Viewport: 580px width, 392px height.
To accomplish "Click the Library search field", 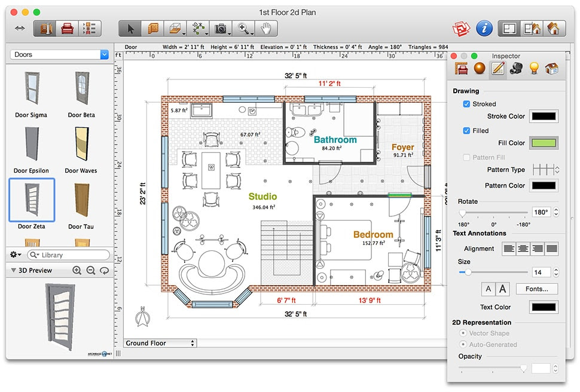I will click(x=69, y=255).
